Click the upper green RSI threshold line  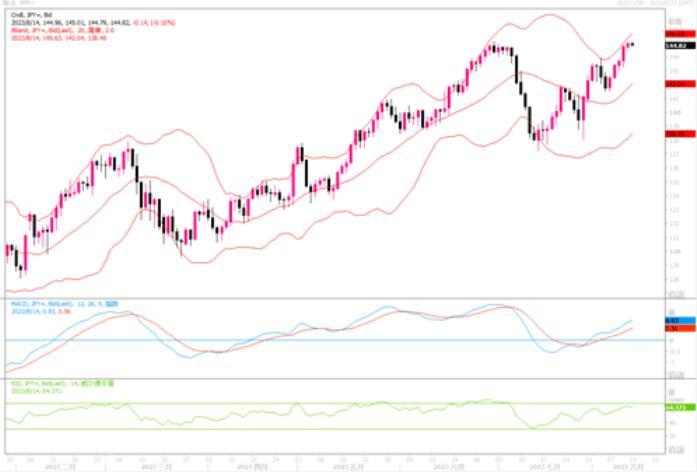coord(334,404)
